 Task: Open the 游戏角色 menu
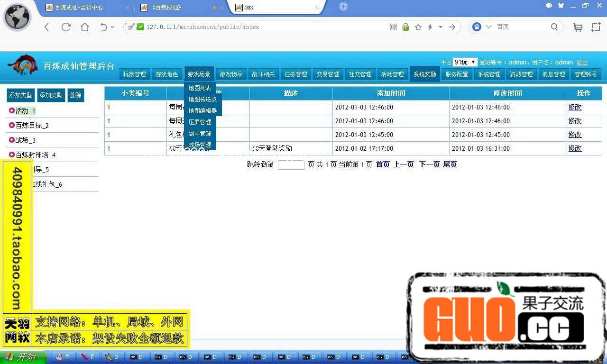tap(166, 74)
